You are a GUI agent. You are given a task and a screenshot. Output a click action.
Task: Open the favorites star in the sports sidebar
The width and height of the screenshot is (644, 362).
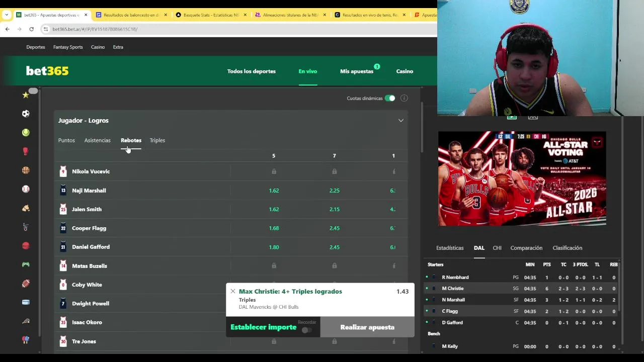[x=26, y=95]
